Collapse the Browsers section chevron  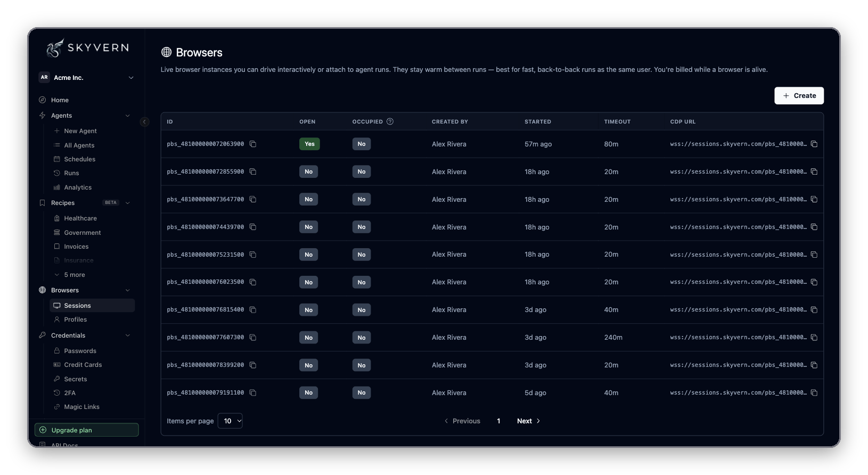(x=128, y=290)
